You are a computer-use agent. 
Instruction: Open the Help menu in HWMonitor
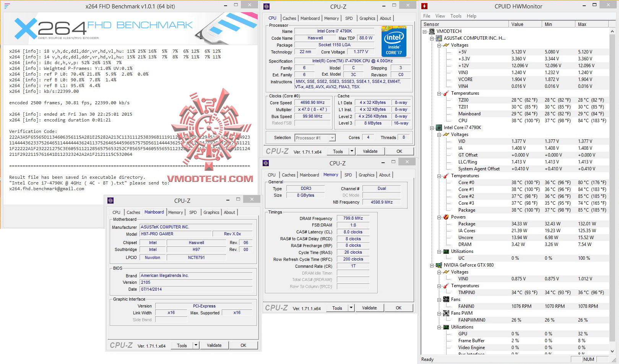[x=471, y=16]
